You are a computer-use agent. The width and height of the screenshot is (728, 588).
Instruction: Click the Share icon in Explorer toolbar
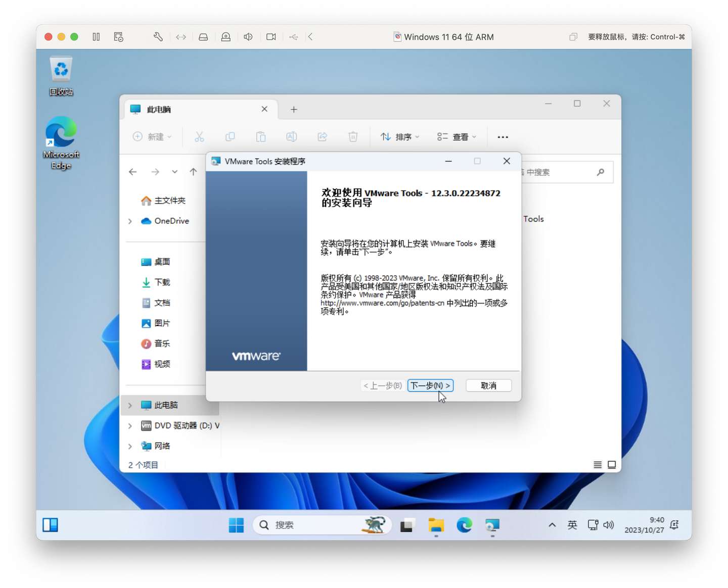(x=322, y=137)
